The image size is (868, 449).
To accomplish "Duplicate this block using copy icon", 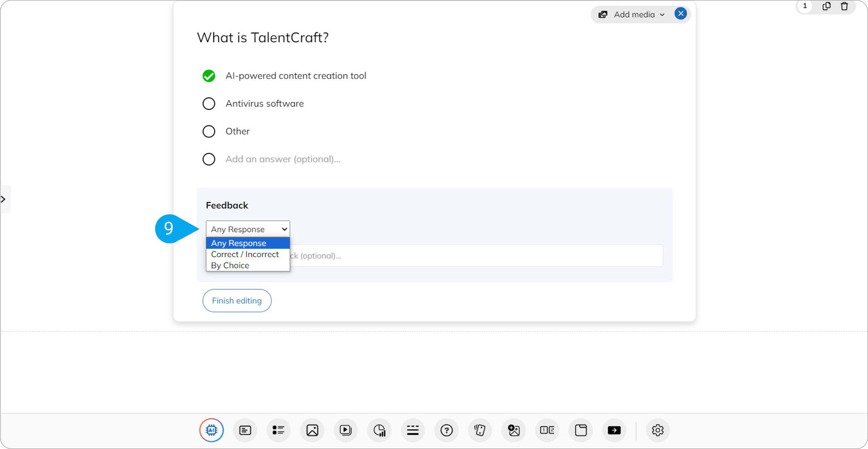I will coord(826,6).
